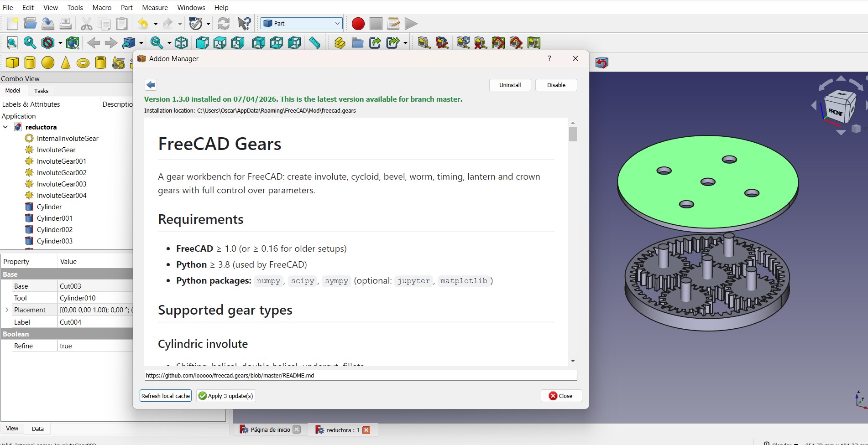
Task: Create a new document
Action: click(x=12, y=23)
